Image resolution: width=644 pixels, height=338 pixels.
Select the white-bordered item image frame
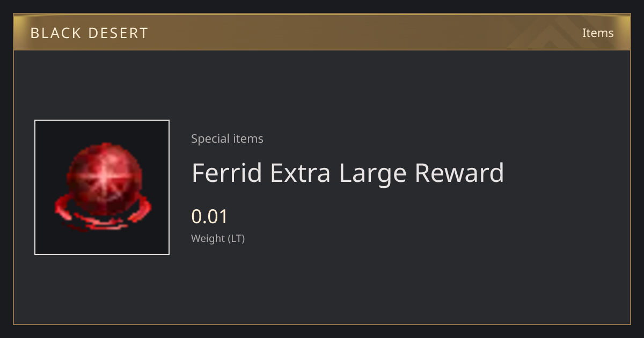coord(102,187)
